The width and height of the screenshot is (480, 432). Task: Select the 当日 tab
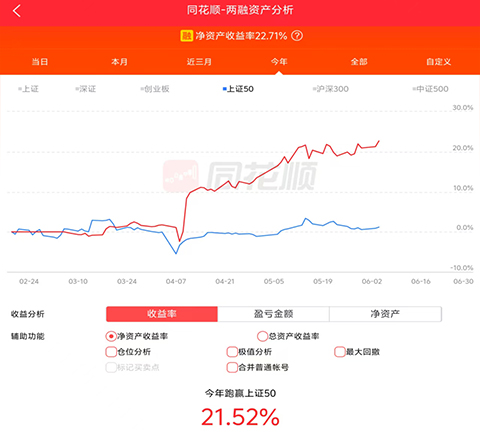(x=40, y=62)
